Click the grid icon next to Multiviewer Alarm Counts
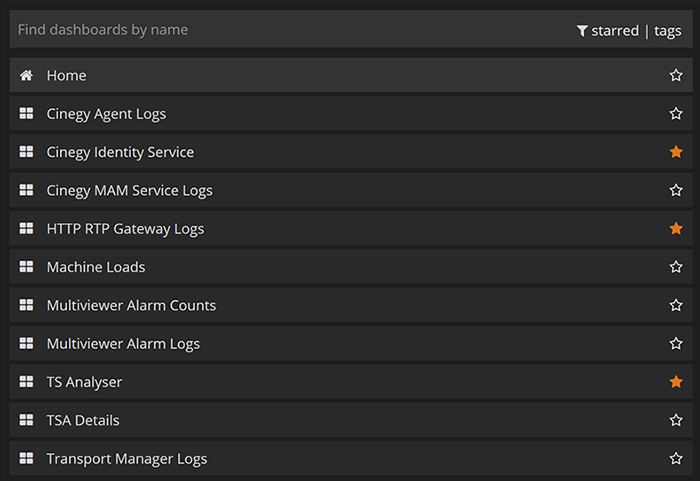Viewport: 700px width, 481px height. (26, 305)
